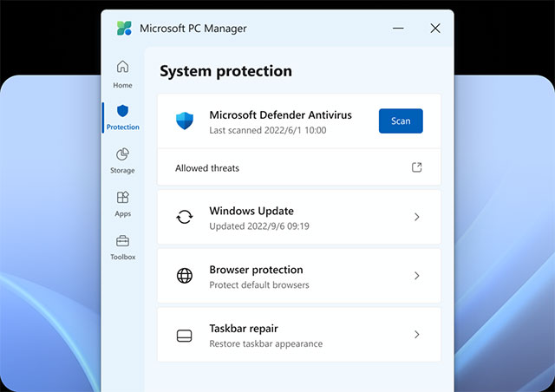The image size is (555, 392).
Task: Click the System protection heading
Action: (x=225, y=71)
